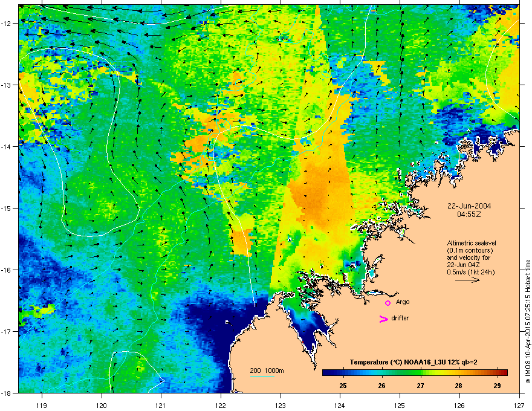Viewport: 532px width, 411px height.
Task: Click latitude axis label -14
Action: coord(7,147)
